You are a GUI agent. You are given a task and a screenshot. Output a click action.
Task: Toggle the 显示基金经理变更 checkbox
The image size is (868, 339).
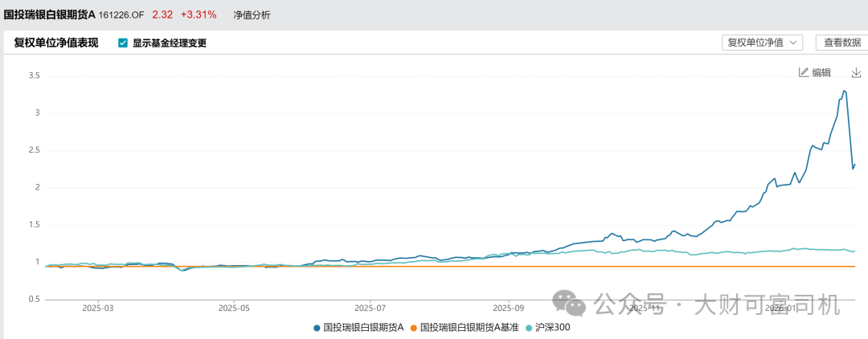123,43
